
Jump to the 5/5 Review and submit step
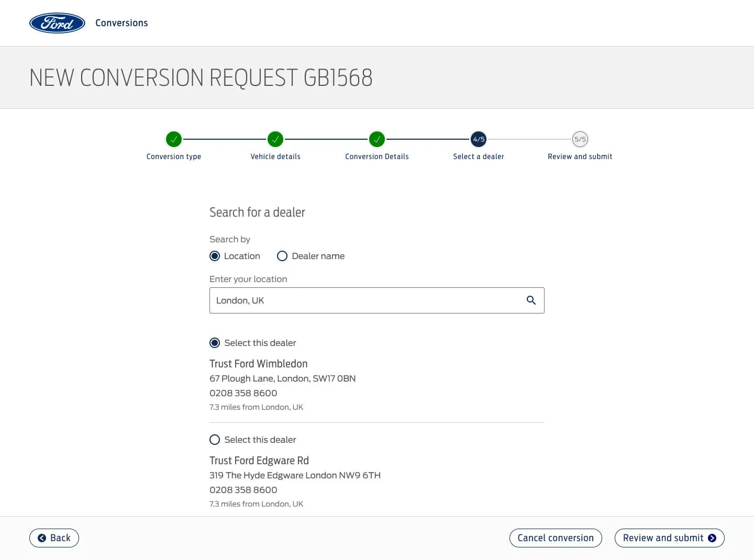580,139
